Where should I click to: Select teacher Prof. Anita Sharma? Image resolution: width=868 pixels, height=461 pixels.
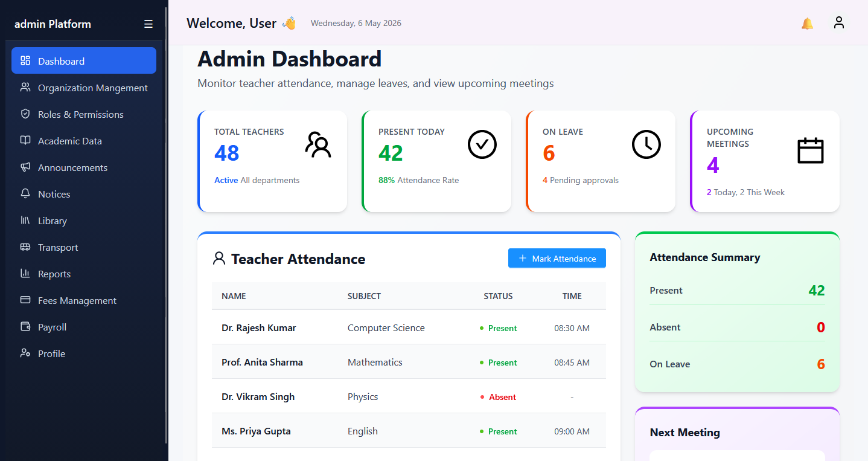click(x=262, y=362)
